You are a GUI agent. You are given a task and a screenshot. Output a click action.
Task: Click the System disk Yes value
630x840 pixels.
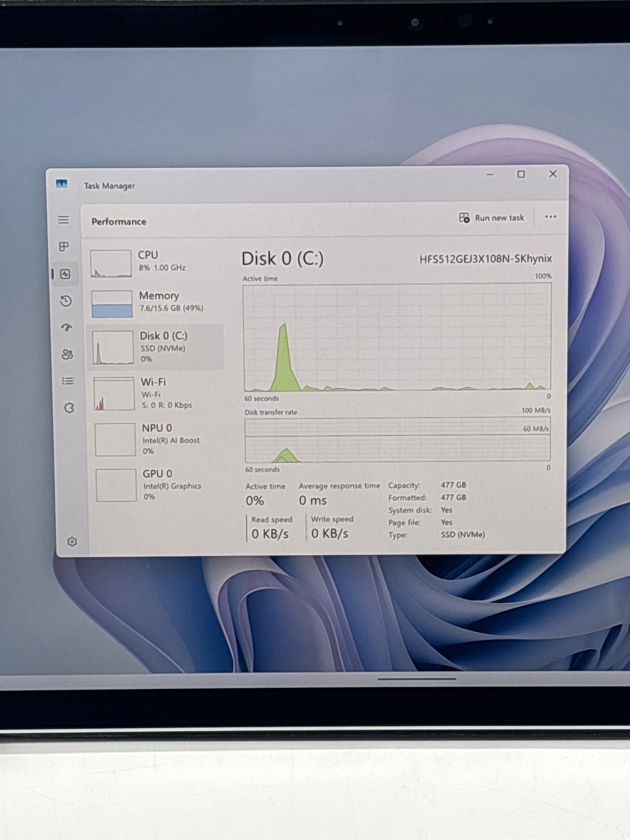pos(447,510)
